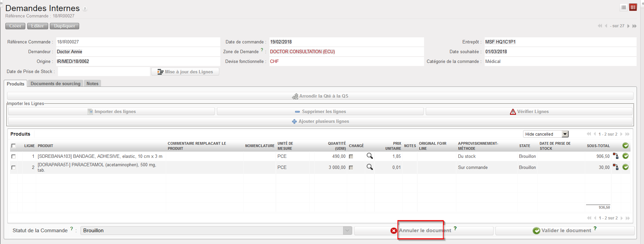
Task: Click help icon beside Zone de Demande
Action: coord(262,50)
